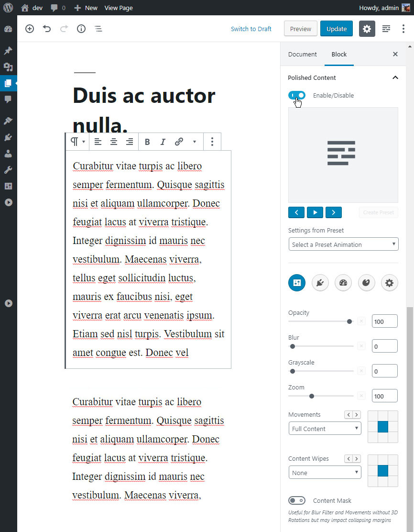Open the Howdy, admin account menu
The width and height of the screenshot is (414, 532).
(384, 8)
